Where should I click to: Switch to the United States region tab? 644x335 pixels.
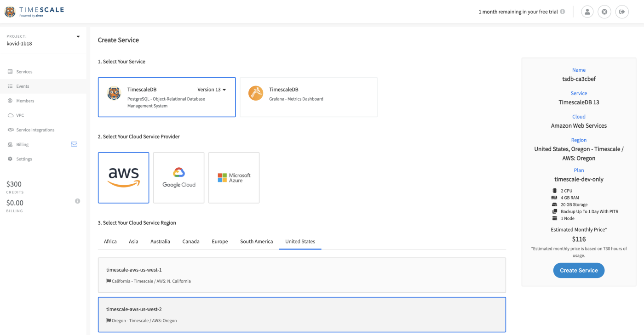(300, 242)
